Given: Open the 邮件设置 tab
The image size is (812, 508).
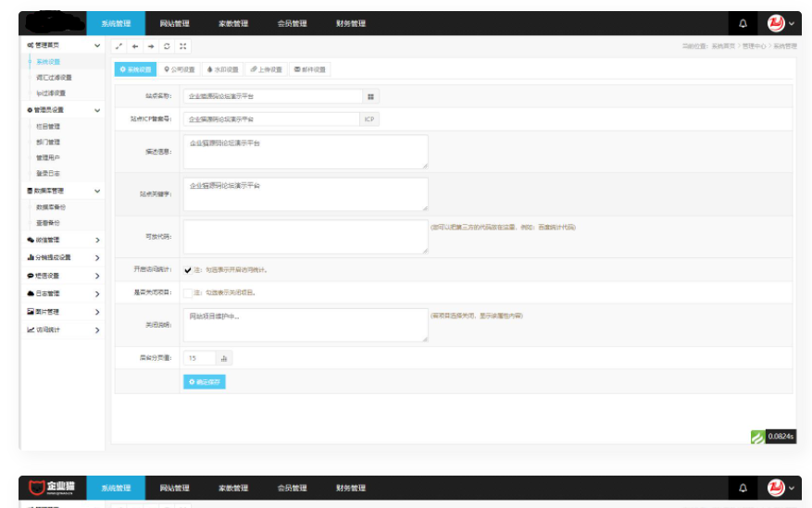Looking at the screenshot, I should coord(310,69).
